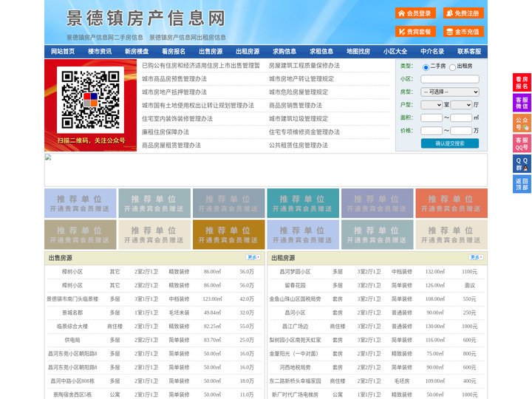Click the maximum 价格 input field
This screenshot has height=399, width=532.
(461, 131)
